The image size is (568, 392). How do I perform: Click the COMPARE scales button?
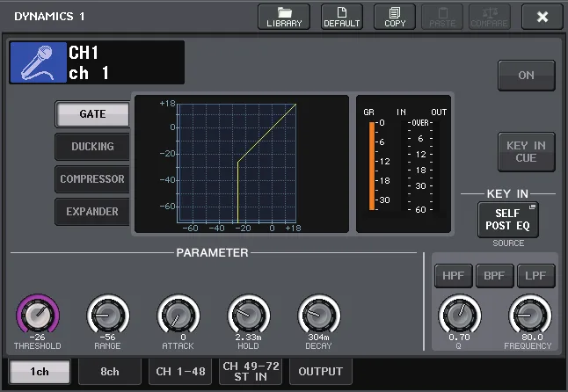[490, 17]
